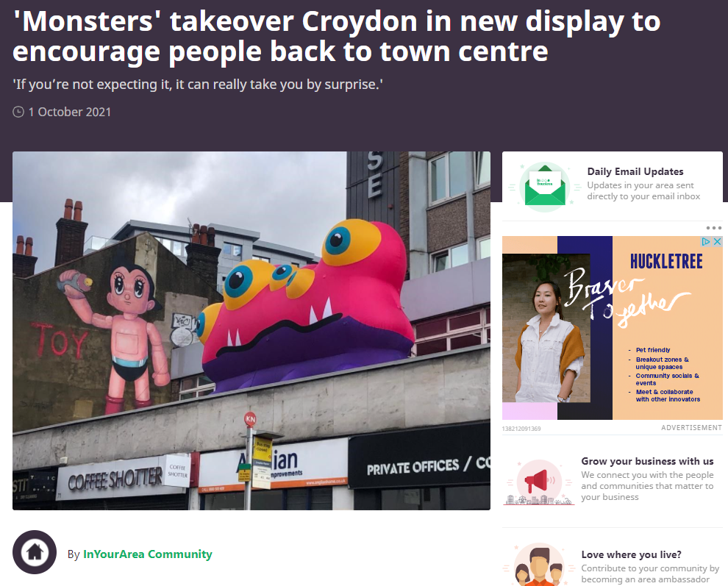Close the Huckletree ad with the X
Screen dimensions: 728x586
coord(717,241)
